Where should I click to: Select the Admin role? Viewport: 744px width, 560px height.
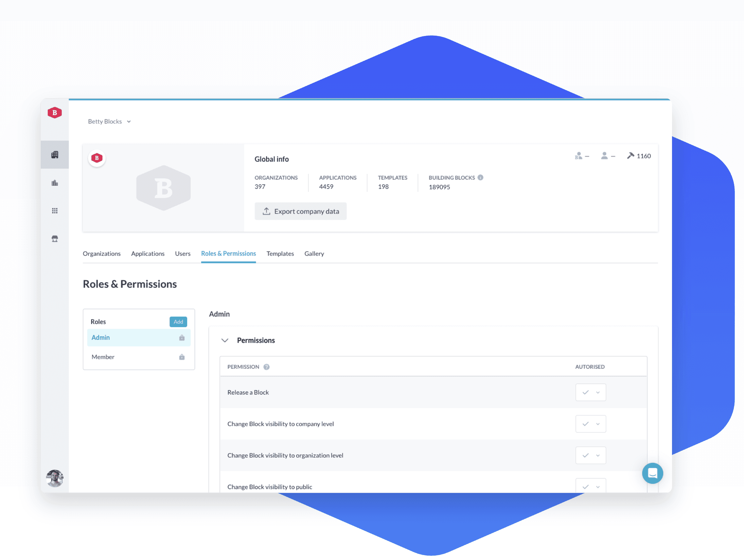(139, 338)
